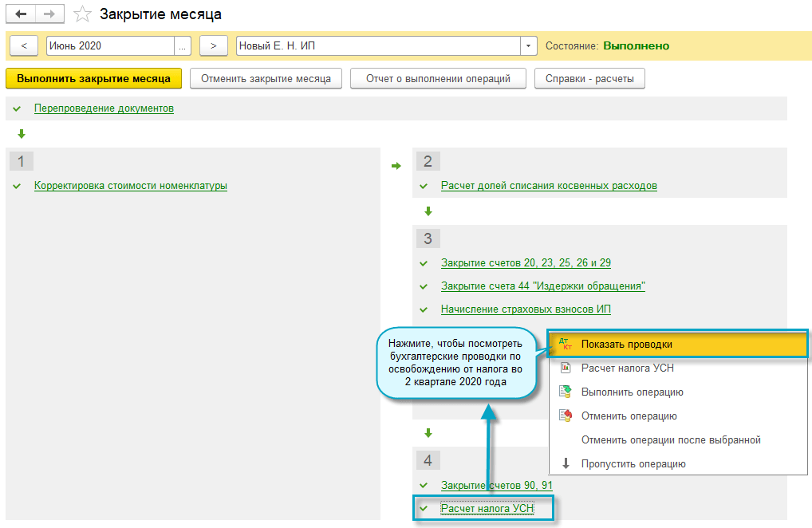Screen dimensions: 812x528
Task: Open Корректировка стоимости номенклатуры operation
Action: [131, 186]
